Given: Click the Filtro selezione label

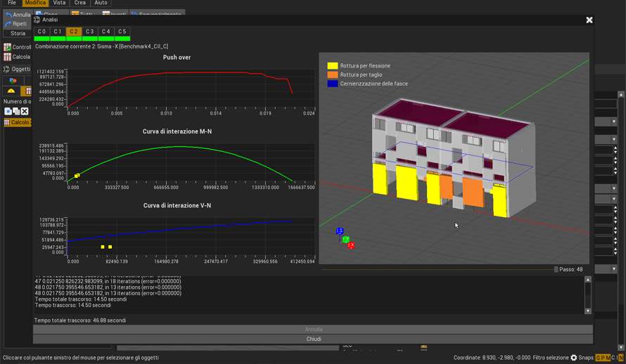Looking at the screenshot, I should (551, 358).
